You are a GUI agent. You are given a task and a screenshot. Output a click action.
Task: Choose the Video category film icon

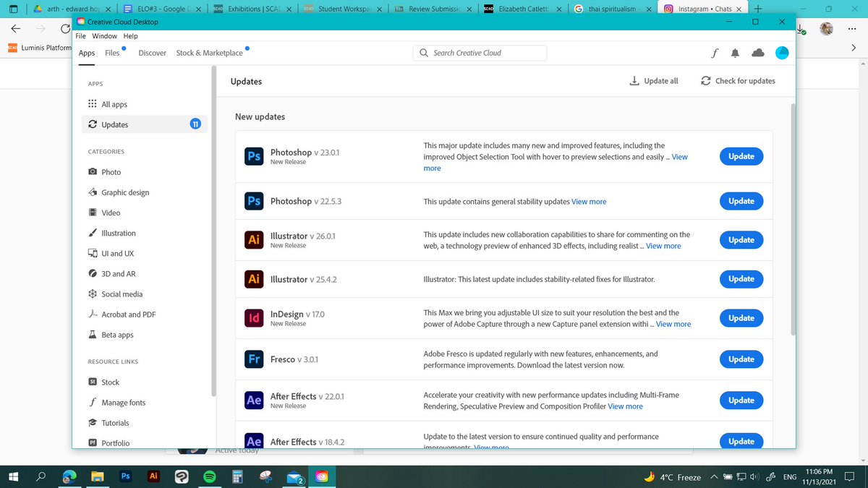point(93,213)
